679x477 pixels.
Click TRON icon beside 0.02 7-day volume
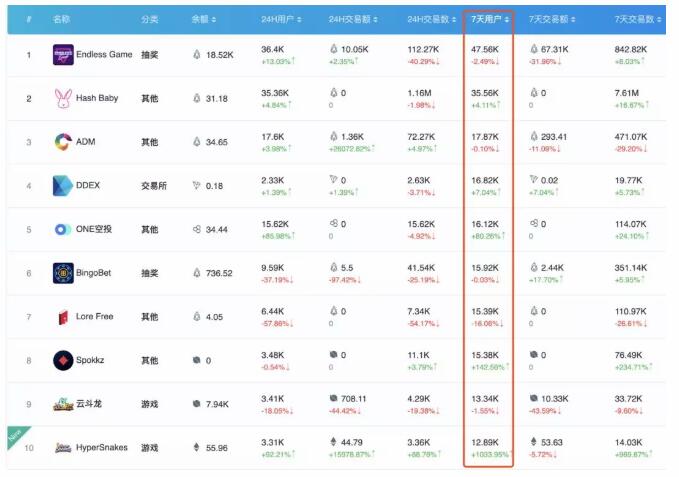tap(534, 179)
